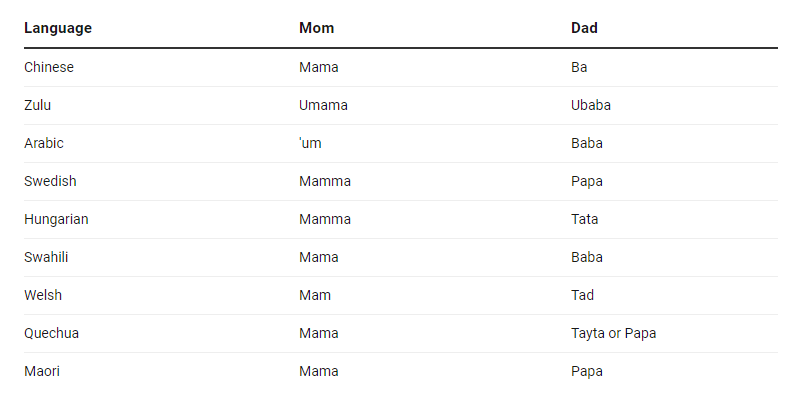Select the Quechua language cell
The image size is (793, 402).
tap(51, 333)
